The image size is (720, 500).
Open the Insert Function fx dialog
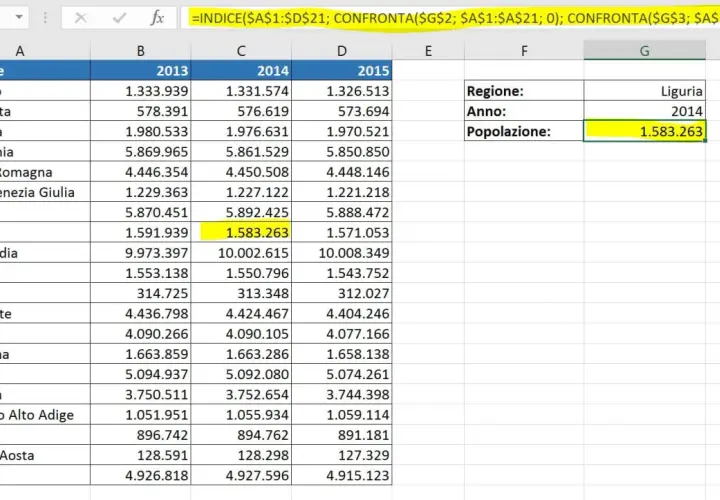157,18
